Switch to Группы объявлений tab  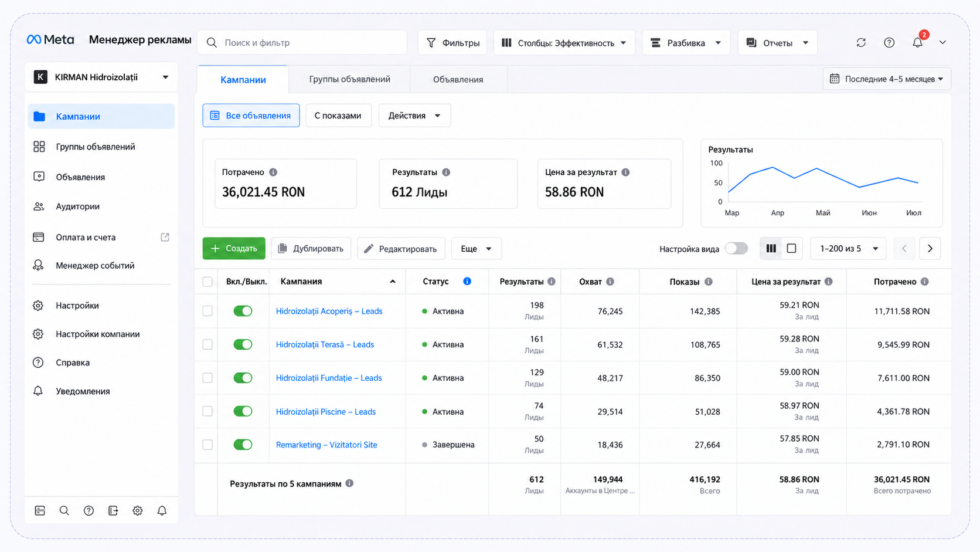tap(349, 79)
